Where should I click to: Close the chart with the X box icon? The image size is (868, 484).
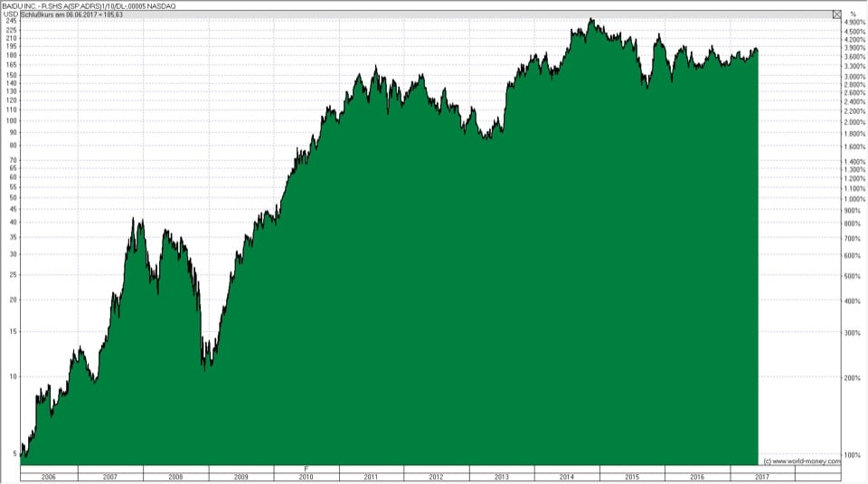tap(836, 14)
